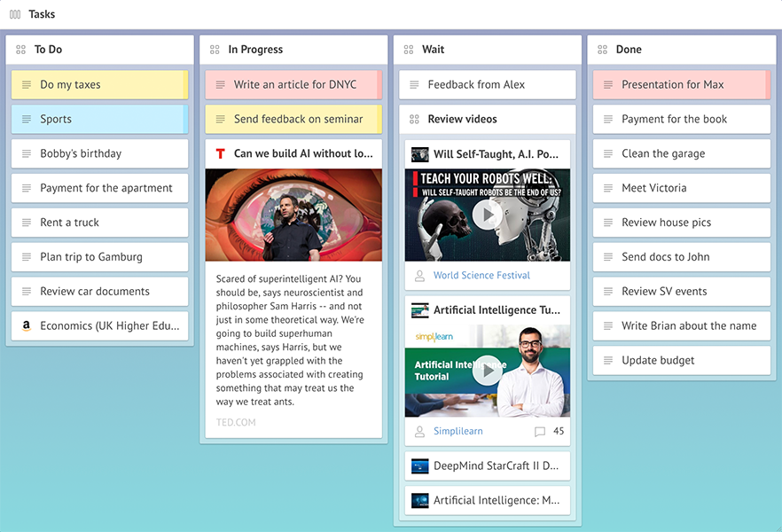
Task: Open the Review house pics card
Action: [x=682, y=223]
